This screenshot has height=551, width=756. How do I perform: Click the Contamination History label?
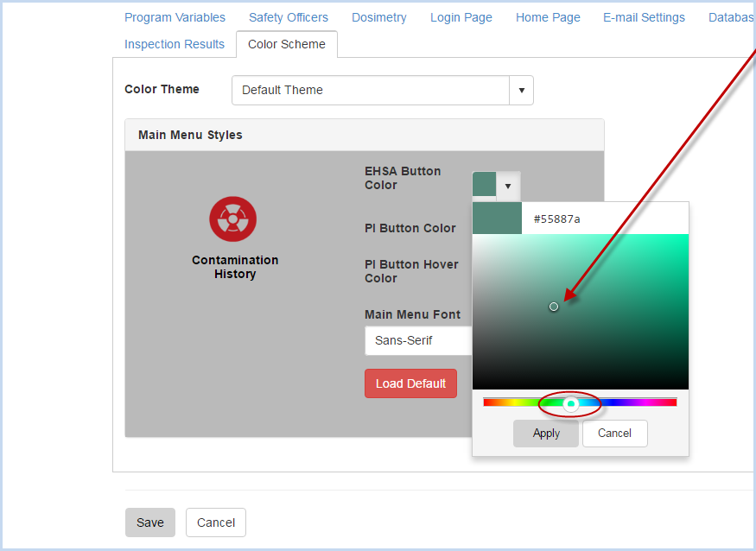[x=235, y=267]
